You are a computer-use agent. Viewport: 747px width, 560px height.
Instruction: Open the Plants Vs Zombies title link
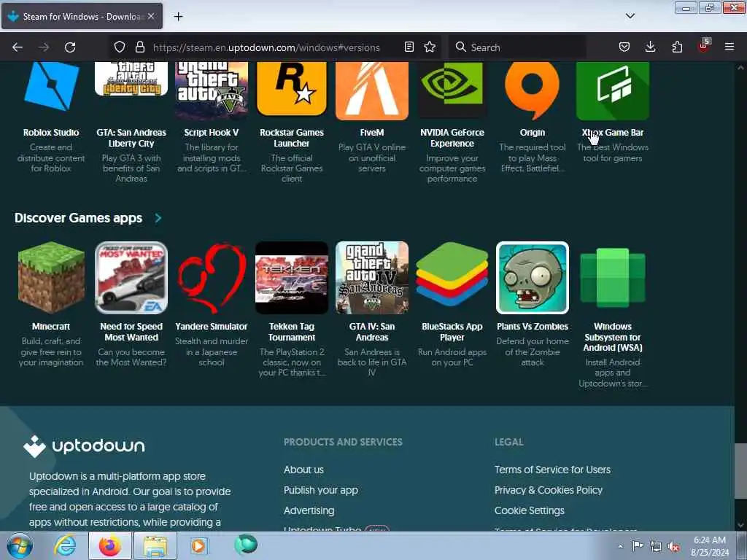pos(532,326)
